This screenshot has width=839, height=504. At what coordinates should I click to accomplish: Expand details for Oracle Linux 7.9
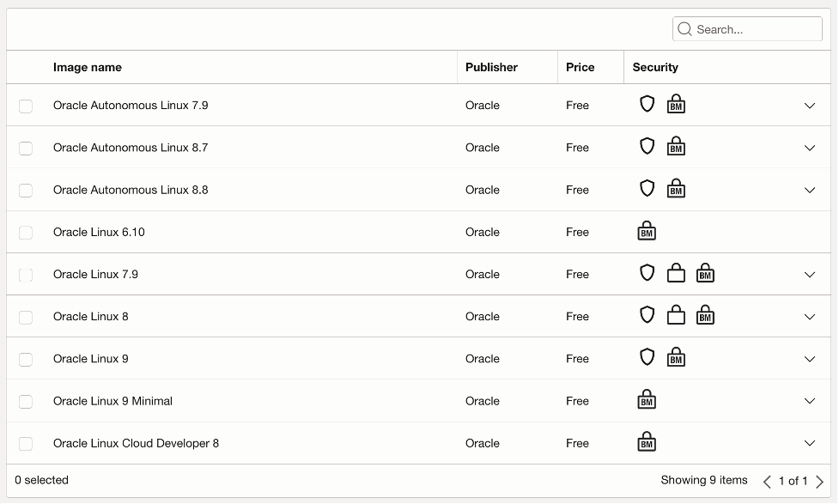pyautogui.click(x=809, y=275)
